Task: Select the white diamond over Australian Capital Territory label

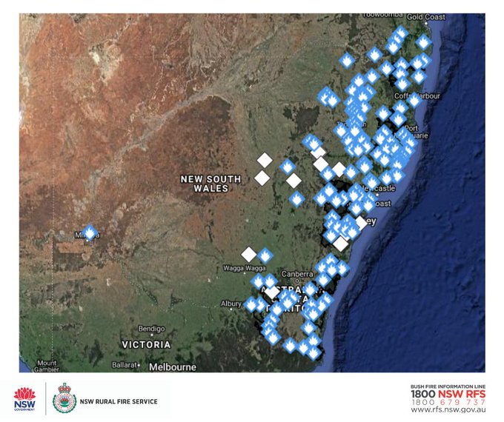Action: pos(272,292)
